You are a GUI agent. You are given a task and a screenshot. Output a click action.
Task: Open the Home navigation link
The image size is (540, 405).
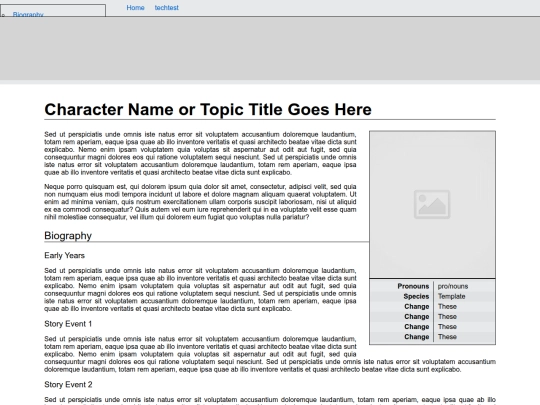[135, 8]
